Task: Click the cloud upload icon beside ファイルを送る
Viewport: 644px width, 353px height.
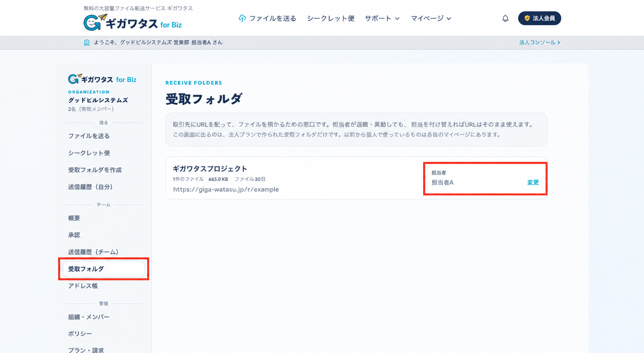Action: (242, 18)
